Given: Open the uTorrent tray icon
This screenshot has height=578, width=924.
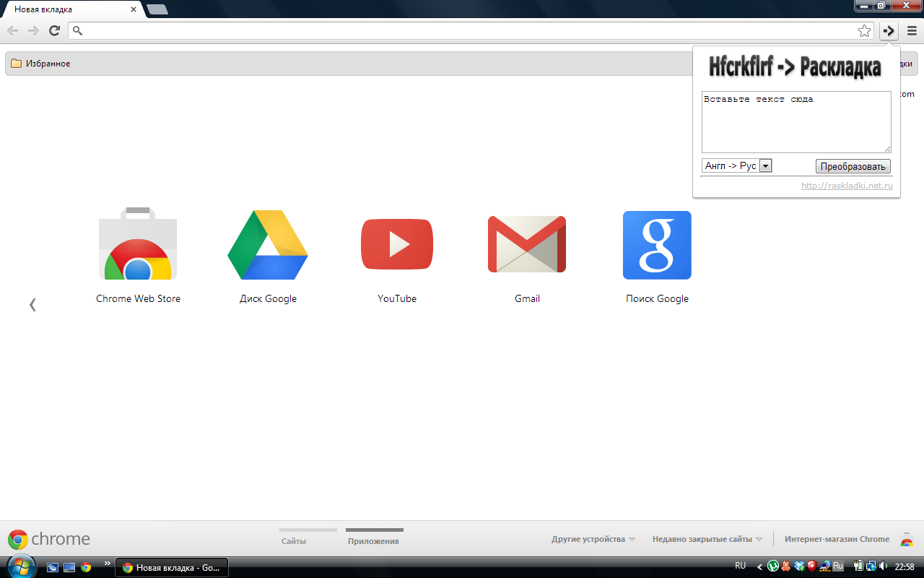Looking at the screenshot, I should click(773, 566).
